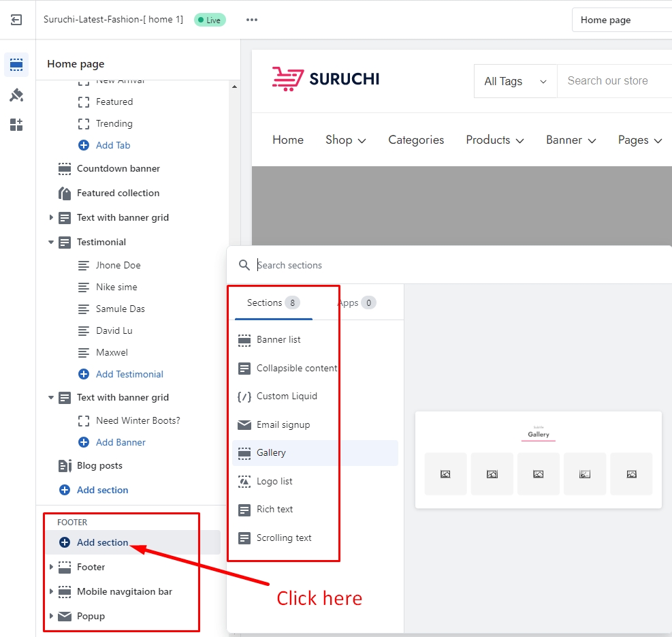Screen dimensions: 672x637
Task: Expand the Footer section tree
Action: click(x=51, y=567)
